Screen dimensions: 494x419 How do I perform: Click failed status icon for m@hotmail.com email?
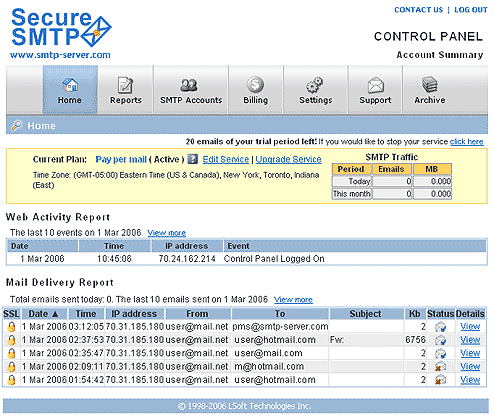pyautogui.click(x=440, y=367)
